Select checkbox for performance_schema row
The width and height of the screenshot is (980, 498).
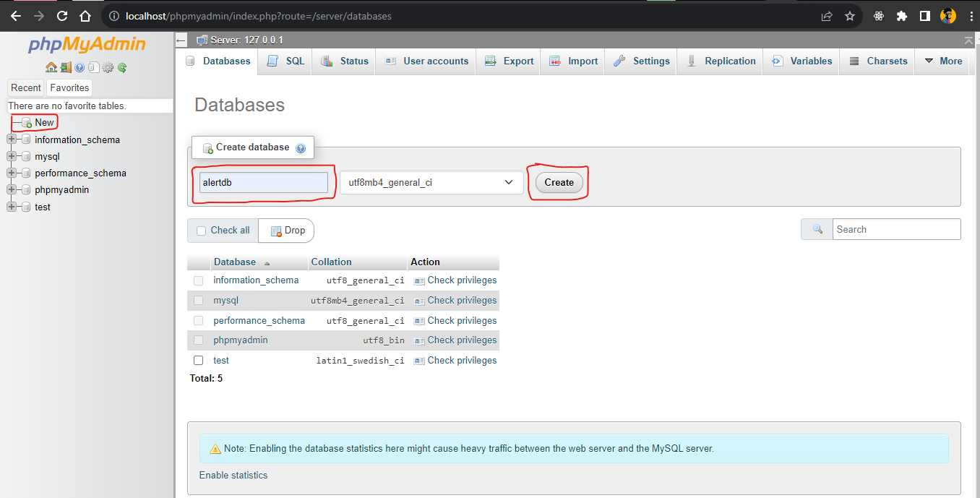[x=198, y=320]
